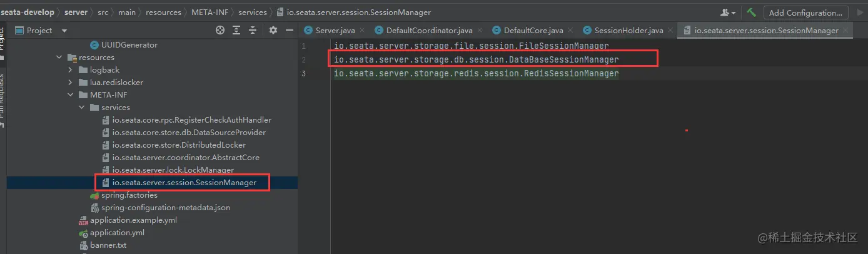Image resolution: width=868 pixels, height=254 pixels.
Task: Click seata-develop breadcrumb
Action: coord(27,13)
